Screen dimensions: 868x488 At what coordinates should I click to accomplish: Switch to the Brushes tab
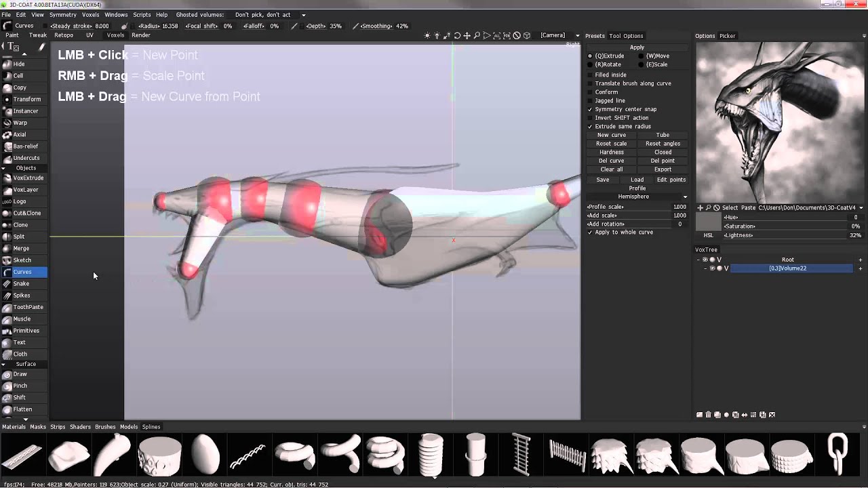coord(105,427)
